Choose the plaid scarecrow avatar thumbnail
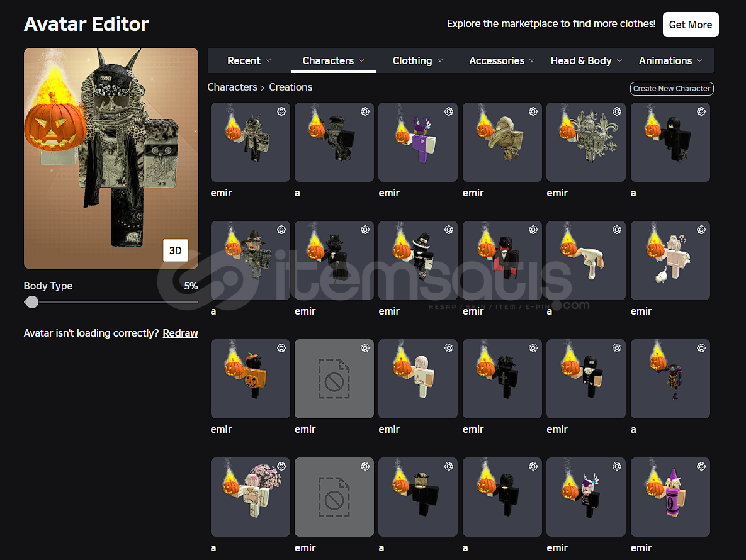746x560 pixels. 251,260
